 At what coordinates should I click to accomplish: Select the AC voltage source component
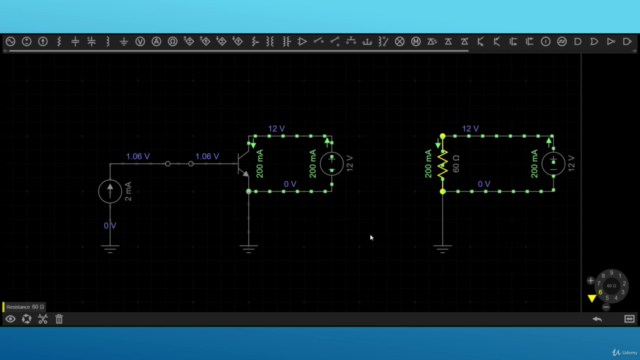pyautogui.click(x=11, y=42)
